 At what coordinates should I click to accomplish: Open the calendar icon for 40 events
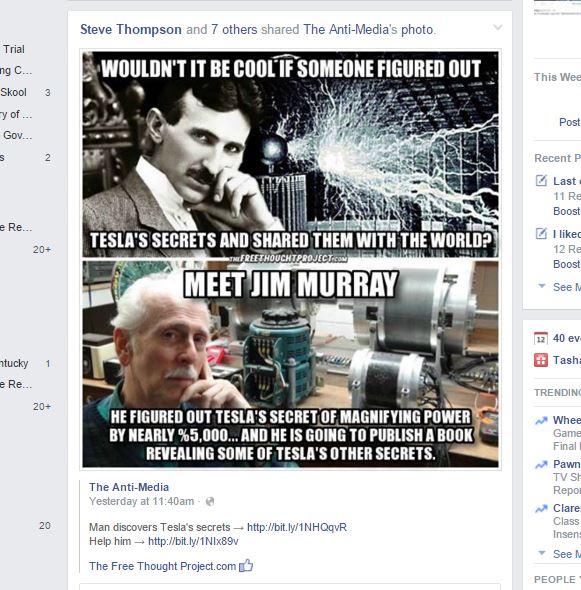[x=541, y=338]
